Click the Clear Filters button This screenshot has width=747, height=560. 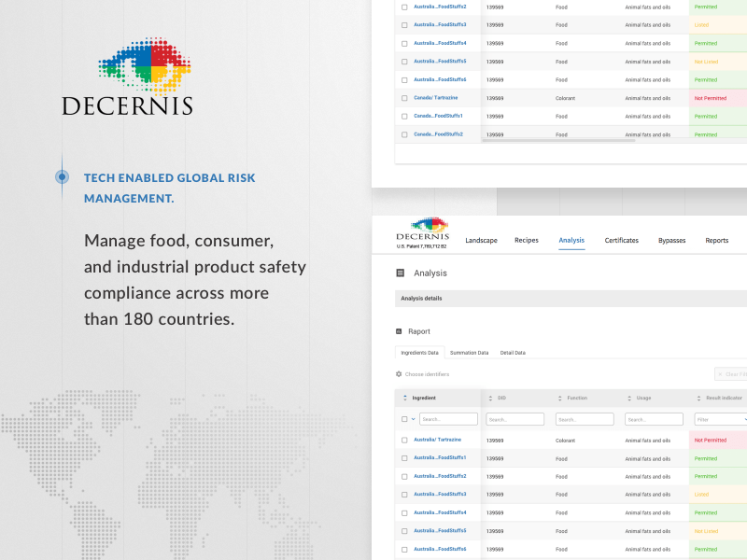click(731, 374)
